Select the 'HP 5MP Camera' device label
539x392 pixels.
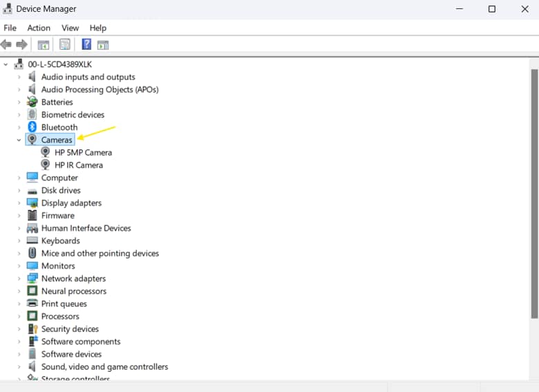[x=83, y=152]
